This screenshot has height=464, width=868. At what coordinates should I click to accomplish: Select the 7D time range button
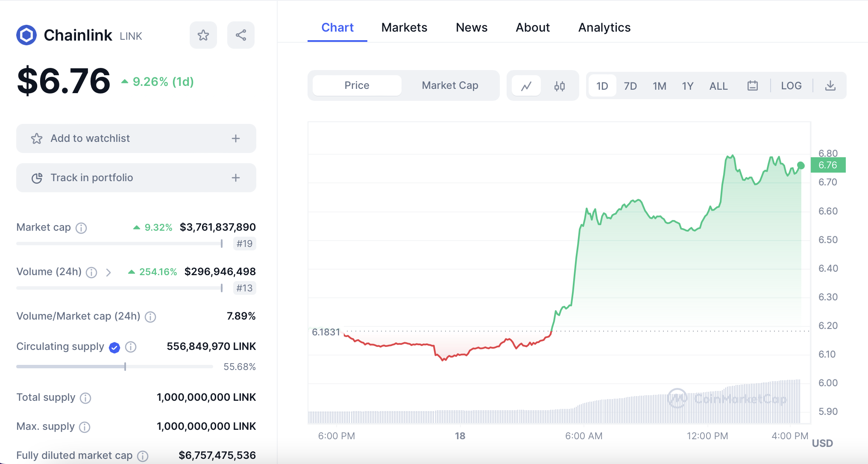click(x=630, y=86)
